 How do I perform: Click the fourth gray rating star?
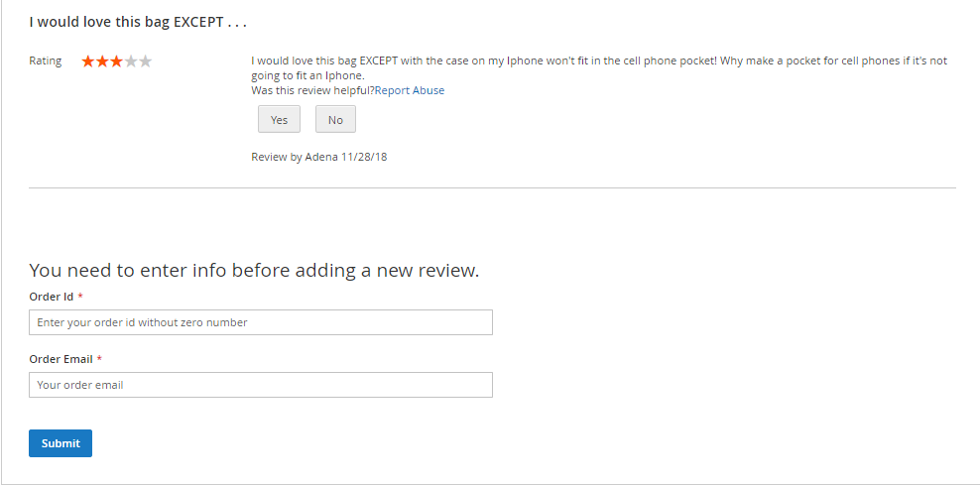point(131,61)
